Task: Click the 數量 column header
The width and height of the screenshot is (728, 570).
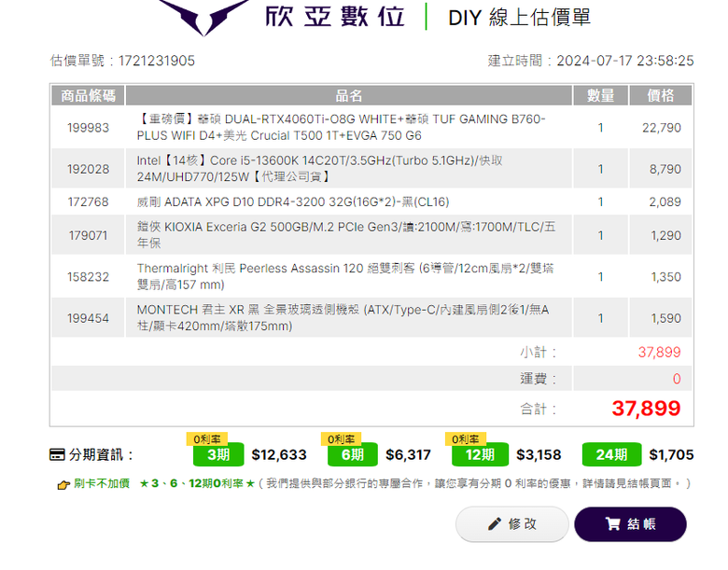Action: (600, 95)
